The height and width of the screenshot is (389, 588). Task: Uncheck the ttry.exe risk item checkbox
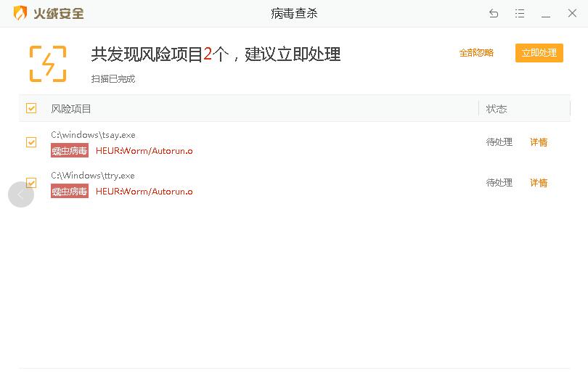[x=31, y=183]
